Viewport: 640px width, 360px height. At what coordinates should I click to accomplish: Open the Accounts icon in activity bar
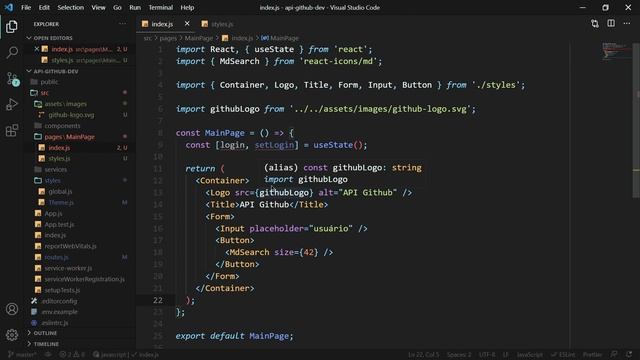point(12,309)
